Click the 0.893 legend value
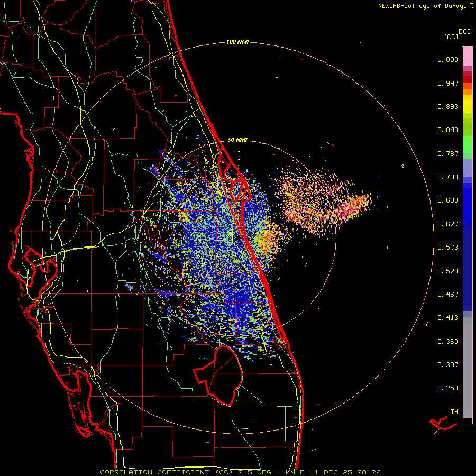Image resolution: width=476 pixels, height=476 pixels. click(448, 106)
